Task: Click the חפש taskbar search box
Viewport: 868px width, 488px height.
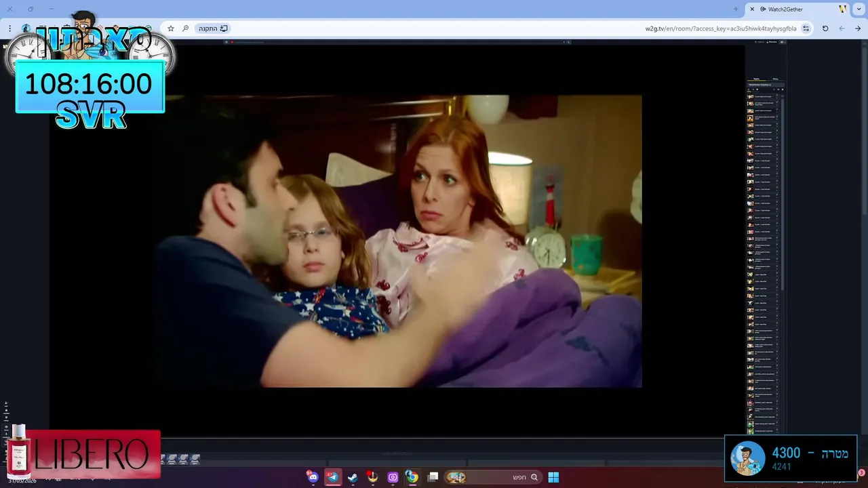Action: tap(494, 477)
